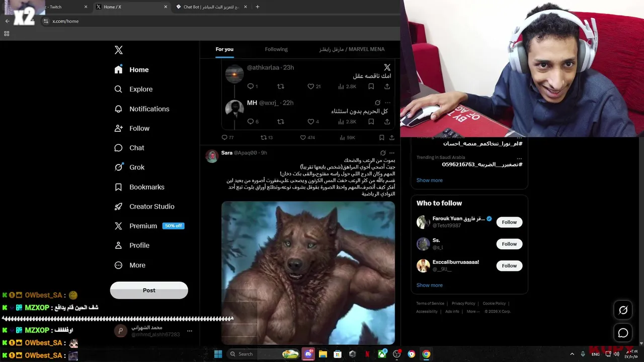Open Netflix from the taskbar

point(367,354)
